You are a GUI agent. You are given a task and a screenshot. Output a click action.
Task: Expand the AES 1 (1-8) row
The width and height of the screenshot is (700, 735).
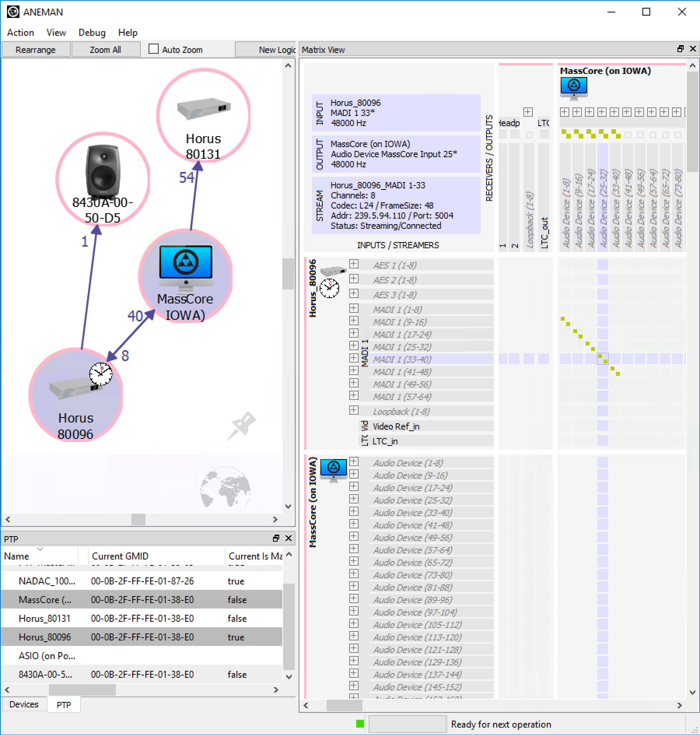(353, 264)
